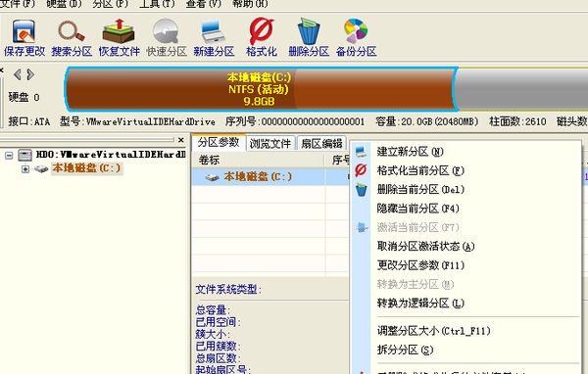
Task: Click the HD0 hard disk icon
Action: pos(25,155)
